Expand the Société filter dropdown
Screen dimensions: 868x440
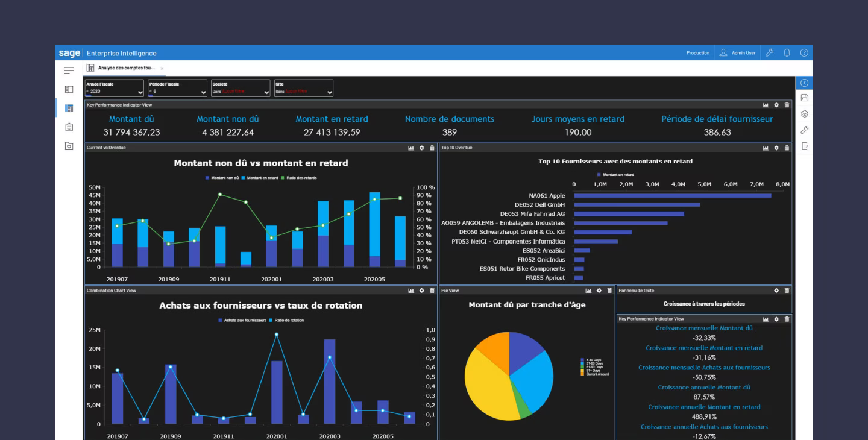tap(241, 88)
